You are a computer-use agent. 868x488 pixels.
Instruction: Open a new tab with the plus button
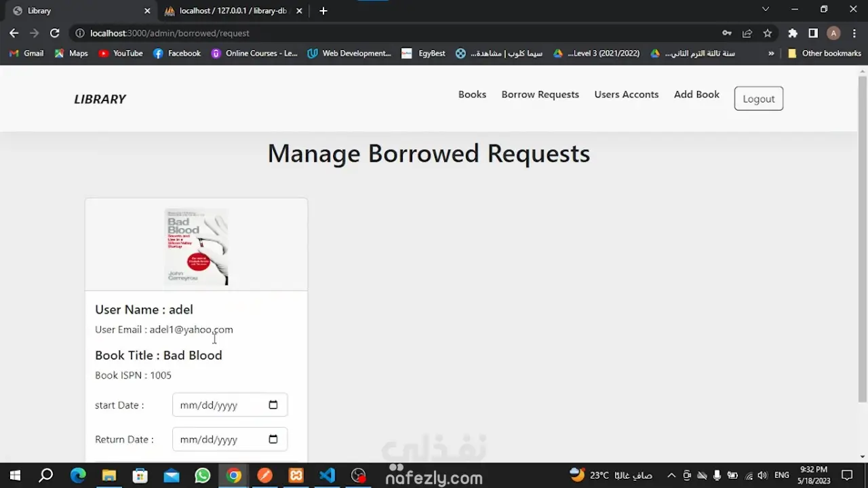[x=323, y=11]
